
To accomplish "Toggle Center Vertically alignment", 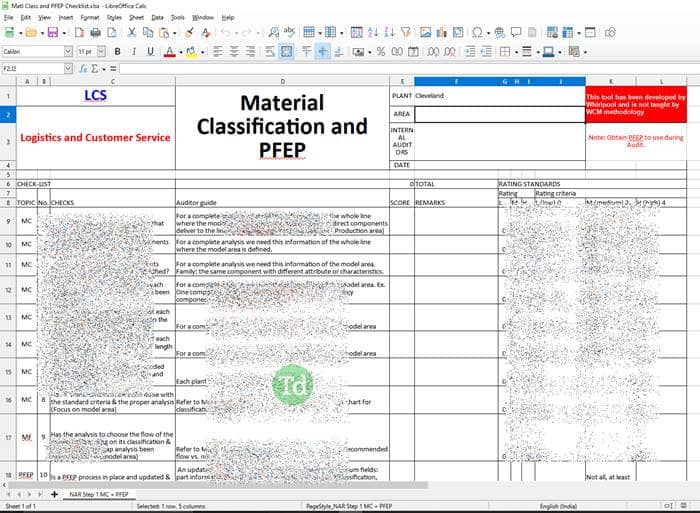I will [322, 51].
